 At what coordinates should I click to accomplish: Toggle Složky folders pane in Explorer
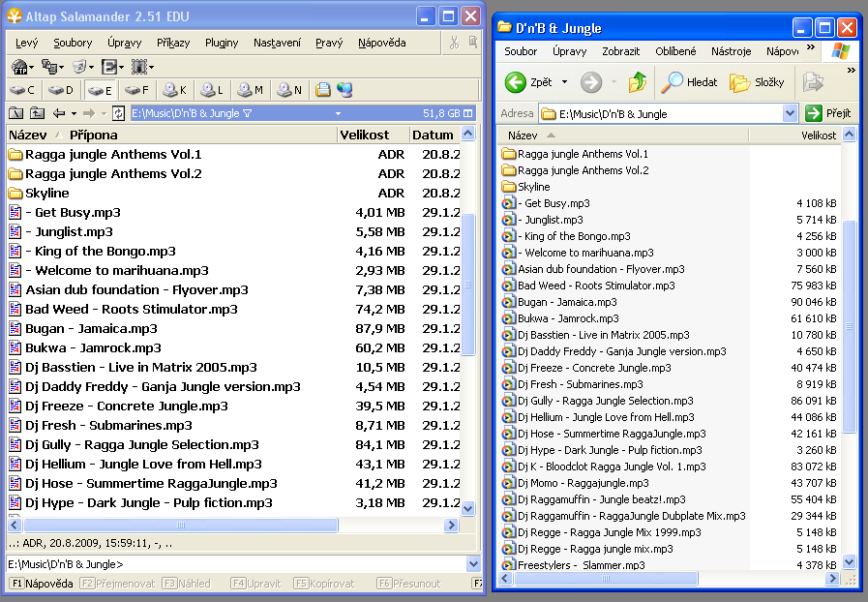(757, 82)
